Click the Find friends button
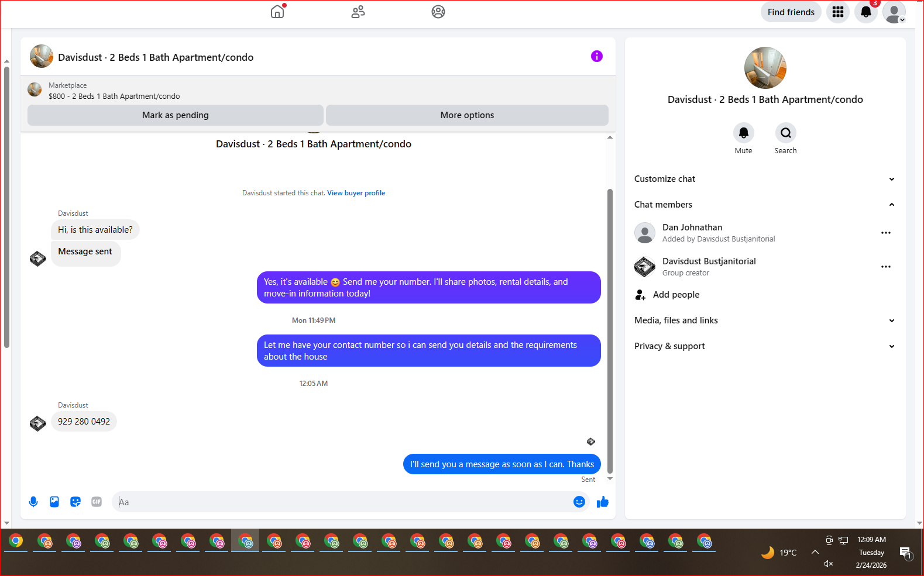Screen dimensions: 924x576 pyautogui.click(x=791, y=12)
